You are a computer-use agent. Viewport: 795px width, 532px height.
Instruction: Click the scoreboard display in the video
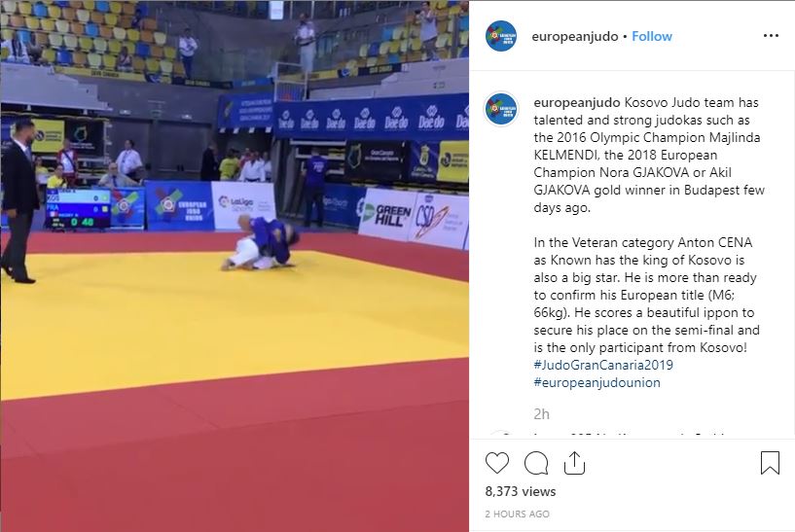(77, 208)
